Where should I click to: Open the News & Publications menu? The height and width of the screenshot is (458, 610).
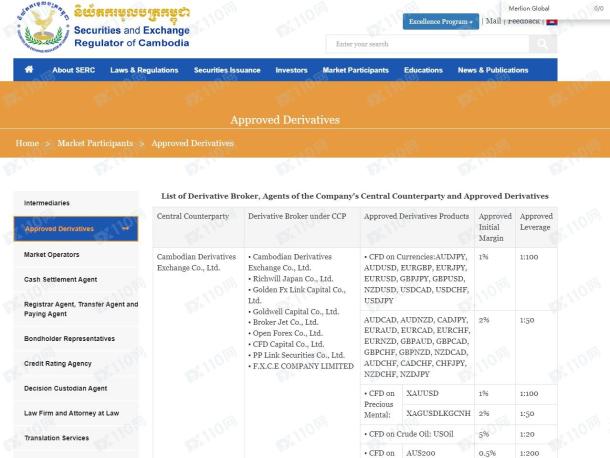tap(493, 70)
